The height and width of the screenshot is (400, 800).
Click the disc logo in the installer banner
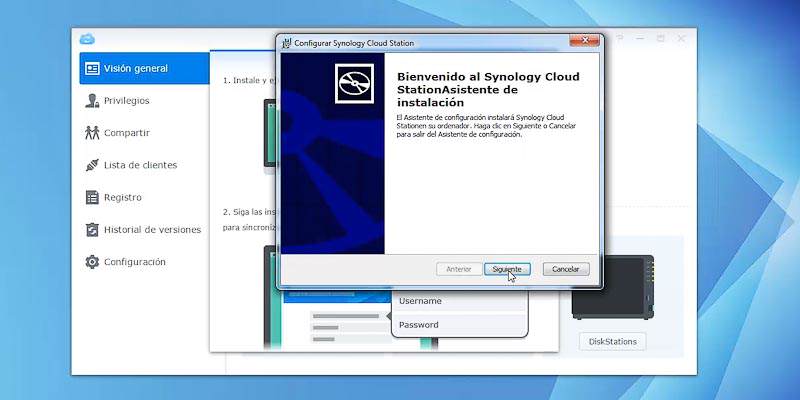coord(354,84)
